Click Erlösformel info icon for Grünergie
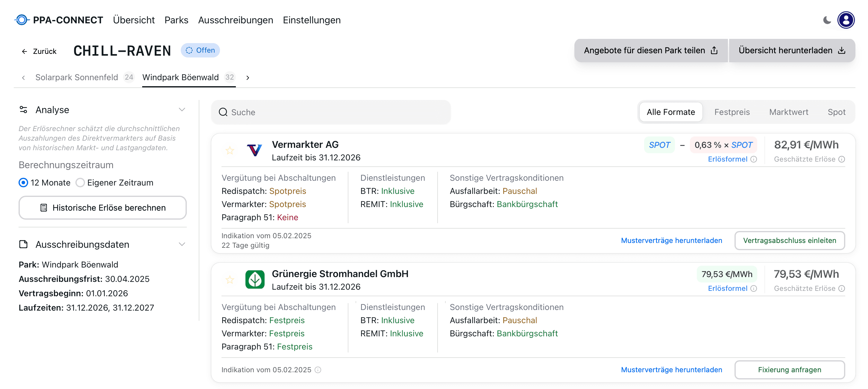 (x=754, y=289)
